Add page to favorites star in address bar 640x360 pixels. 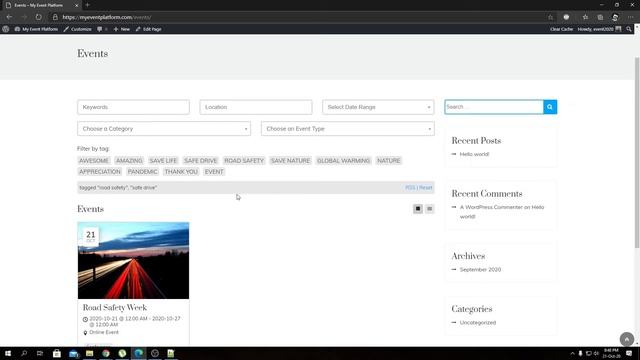pos(550,17)
